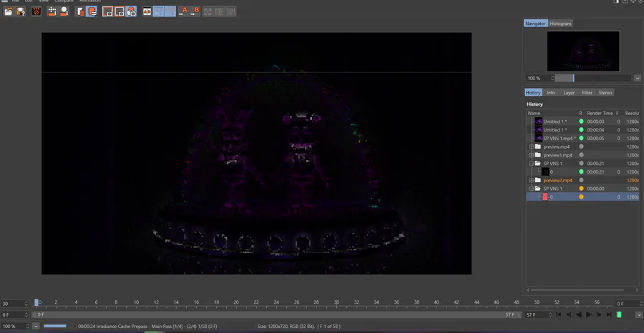Click the second framed-view eye toolbar icon
This screenshot has width=644, height=333.
[119, 11]
